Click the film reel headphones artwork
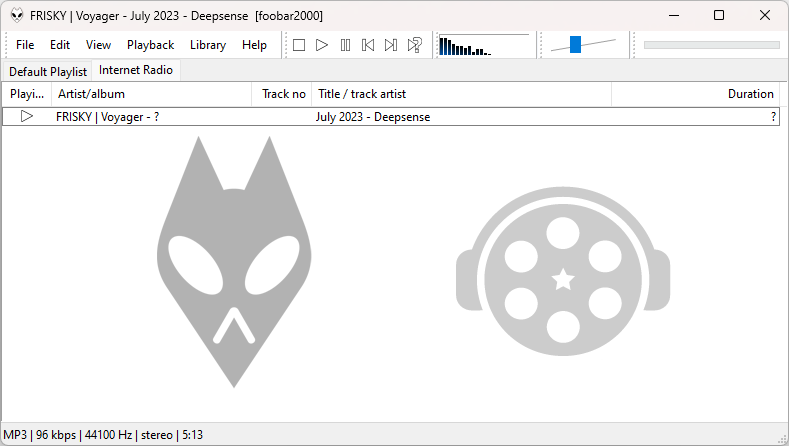The width and height of the screenshot is (789, 446). (x=563, y=272)
